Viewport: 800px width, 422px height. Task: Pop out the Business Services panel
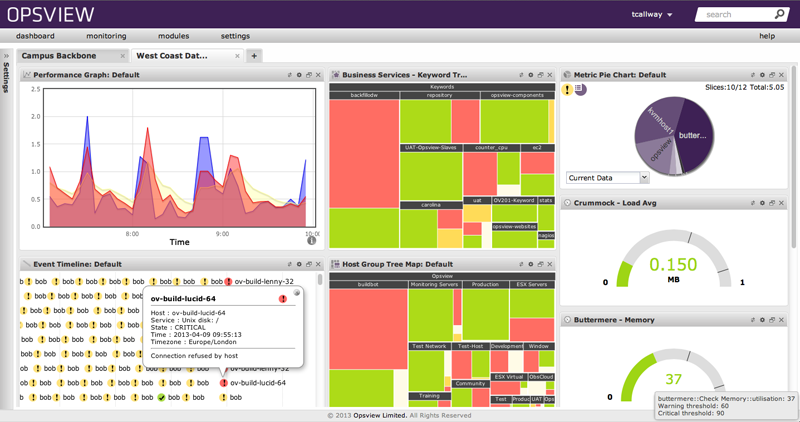(x=540, y=75)
